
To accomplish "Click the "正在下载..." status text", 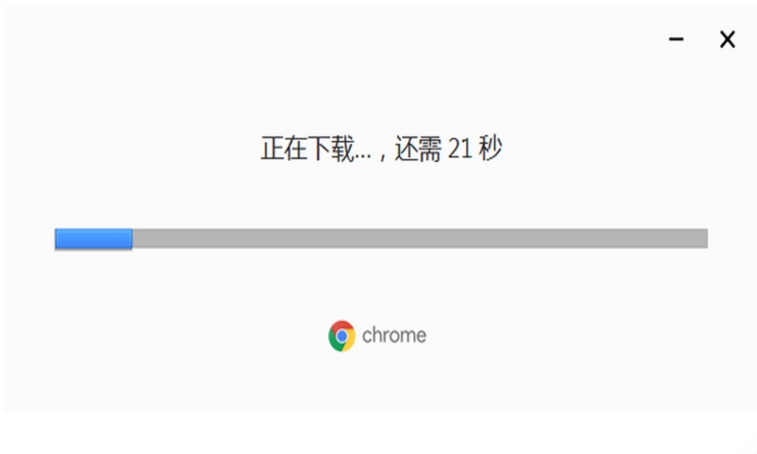I will [316, 148].
